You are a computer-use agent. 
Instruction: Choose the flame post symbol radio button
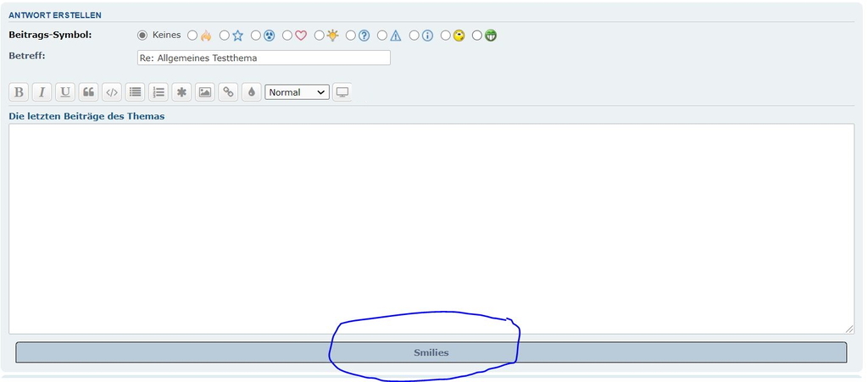192,36
